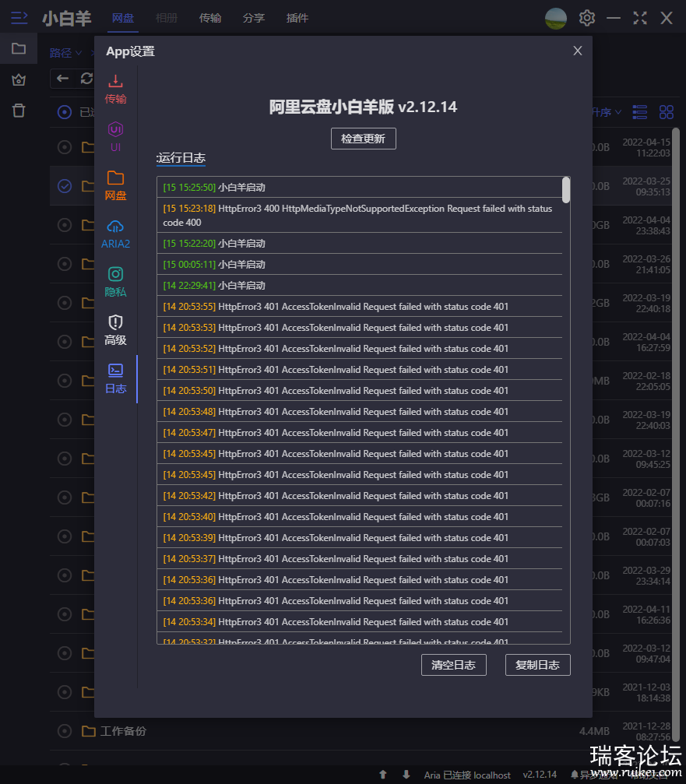
Task: Open the UI section in App设置
Action: (x=115, y=137)
